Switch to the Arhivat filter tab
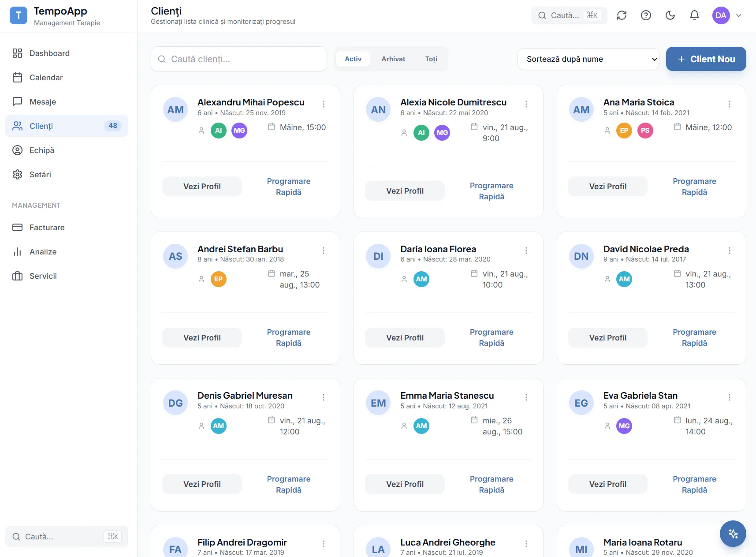756x557 pixels. [393, 59]
